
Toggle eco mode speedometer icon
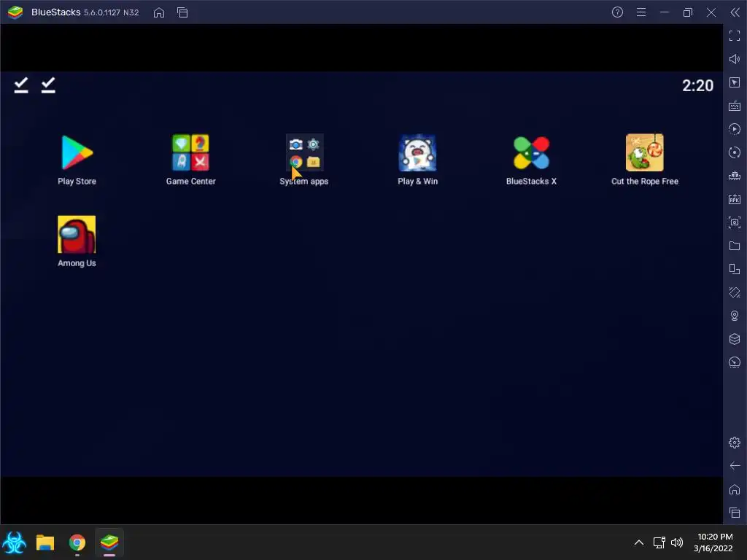click(x=735, y=362)
